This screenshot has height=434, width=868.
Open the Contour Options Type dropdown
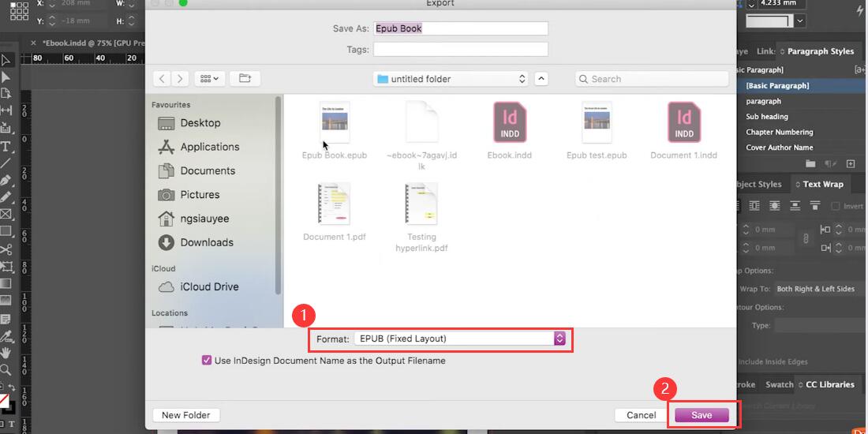pyautogui.click(x=821, y=325)
